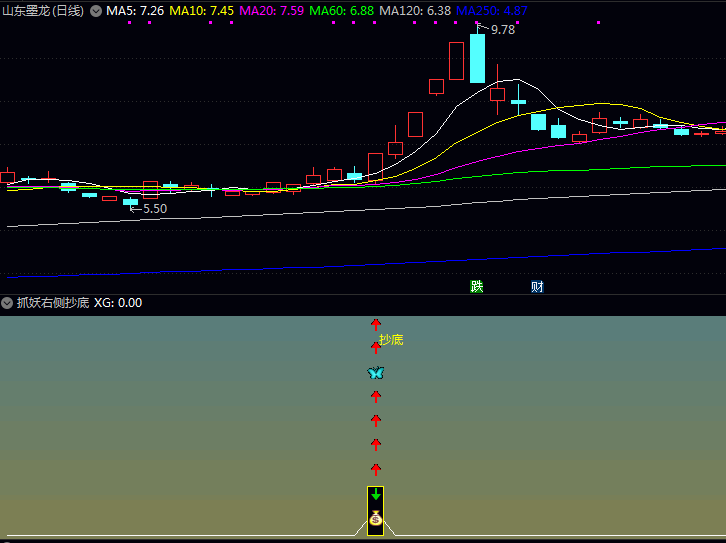Open dropdown beside 山东墨龙(日线) title
This screenshot has width=726, height=543.
coord(96,11)
